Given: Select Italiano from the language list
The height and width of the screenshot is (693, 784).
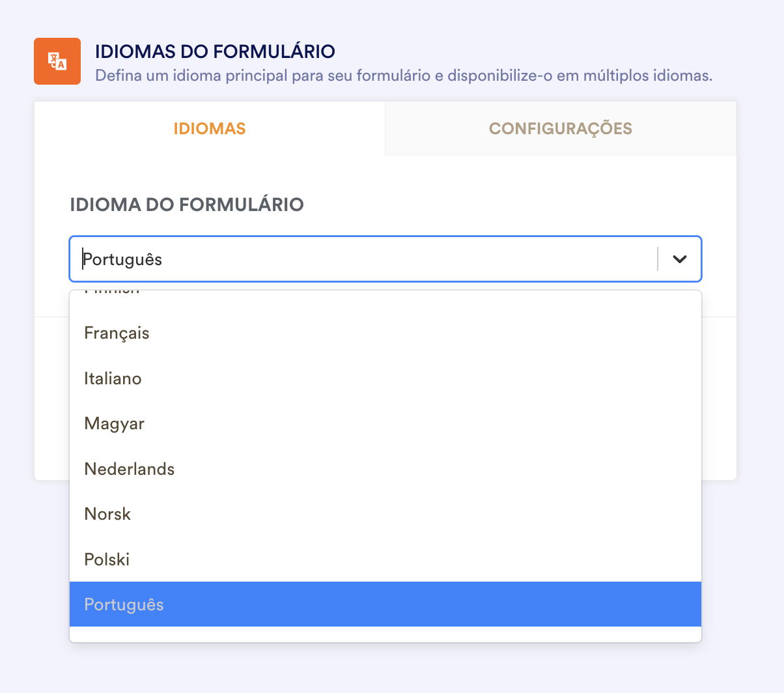Looking at the screenshot, I should (x=113, y=378).
